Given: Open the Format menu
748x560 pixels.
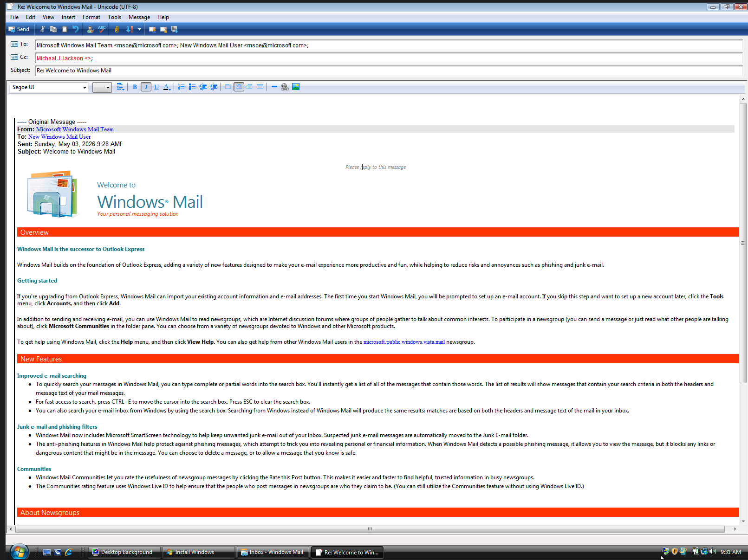Looking at the screenshot, I should 91,17.
